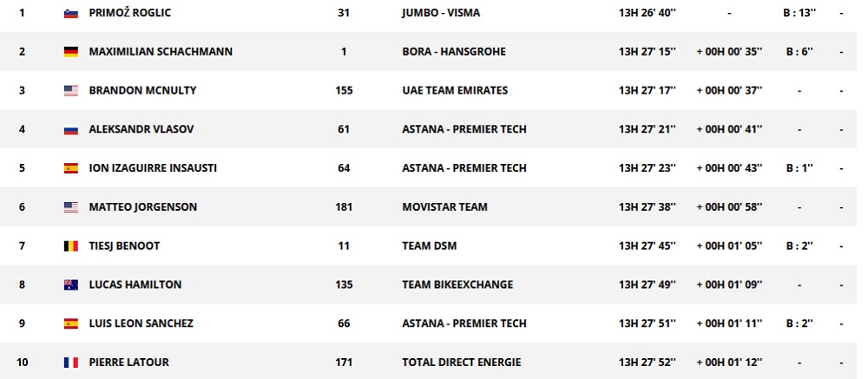
Task: Click the US flag next to Matteo Jorgenson
Action: point(71,207)
